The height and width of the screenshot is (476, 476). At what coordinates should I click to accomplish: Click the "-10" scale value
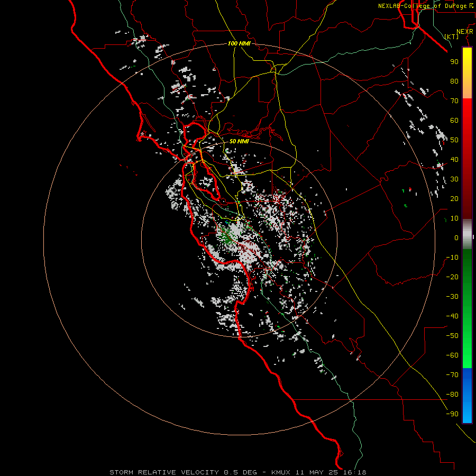(x=452, y=258)
